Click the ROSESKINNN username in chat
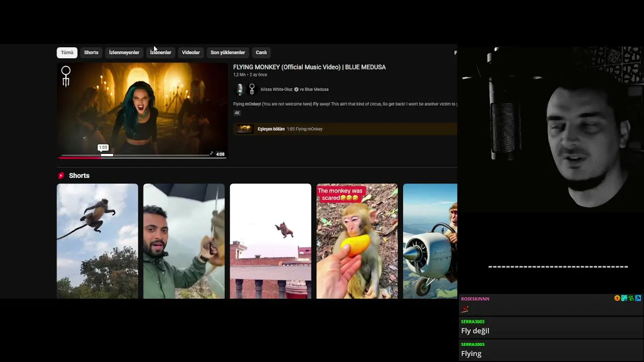644x362 pixels. point(475,299)
